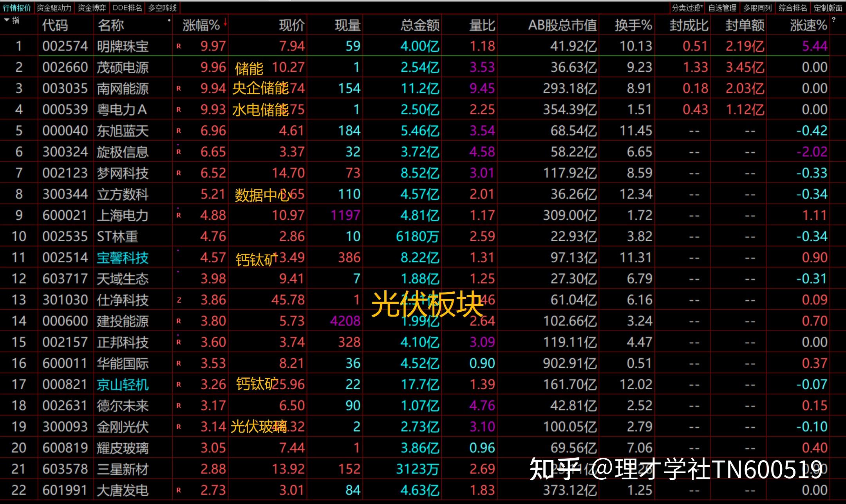
Task: Select stock name 建投能源
Action: [123, 321]
